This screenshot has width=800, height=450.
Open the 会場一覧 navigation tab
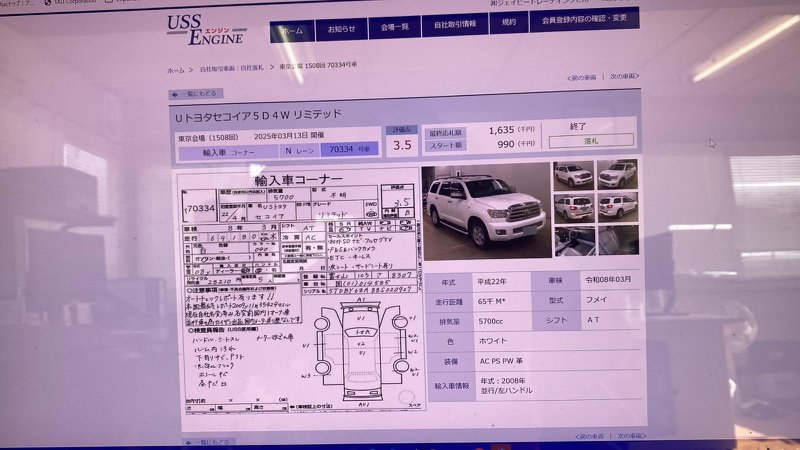coord(394,27)
